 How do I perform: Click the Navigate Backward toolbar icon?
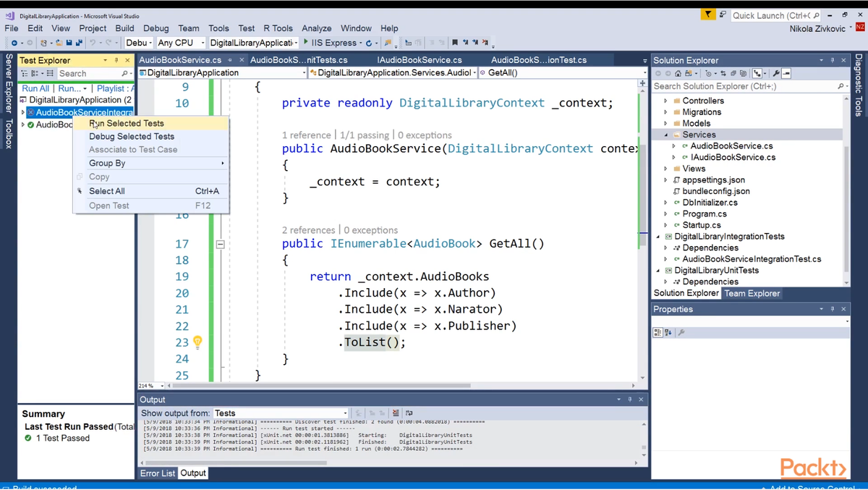click(x=14, y=43)
